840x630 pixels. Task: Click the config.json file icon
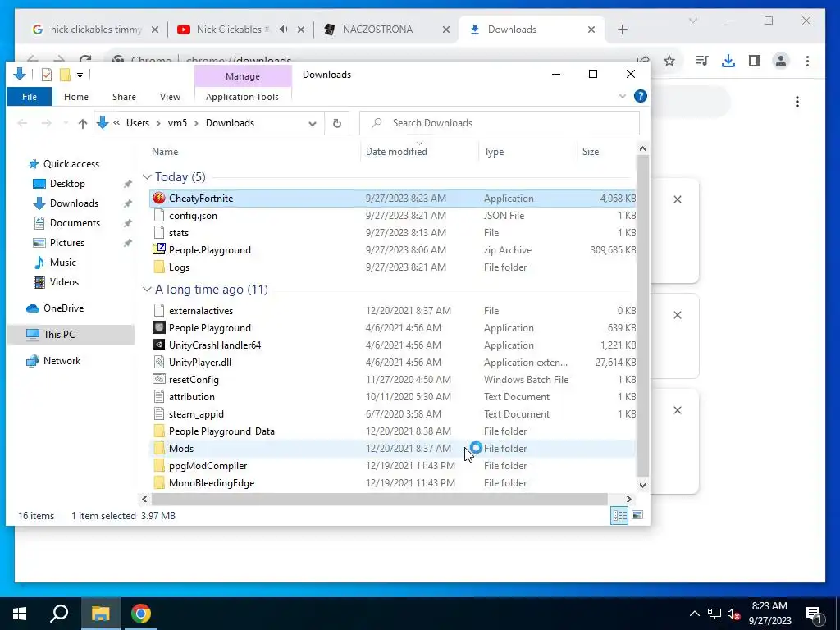click(x=158, y=216)
